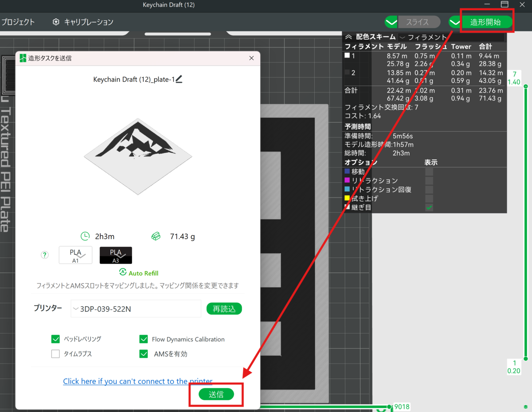Click the printer connection troubleshooting link
Image resolution: width=532 pixels, height=412 pixels.
click(x=137, y=381)
